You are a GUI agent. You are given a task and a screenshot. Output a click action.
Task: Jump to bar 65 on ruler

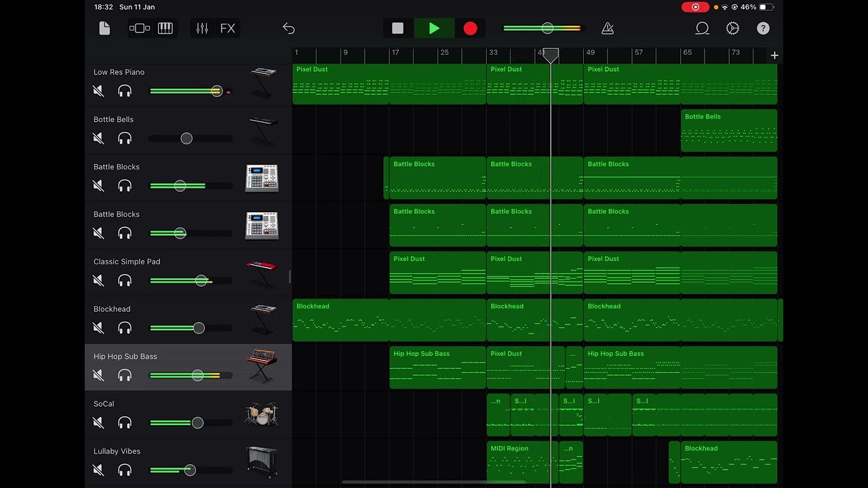[687, 53]
